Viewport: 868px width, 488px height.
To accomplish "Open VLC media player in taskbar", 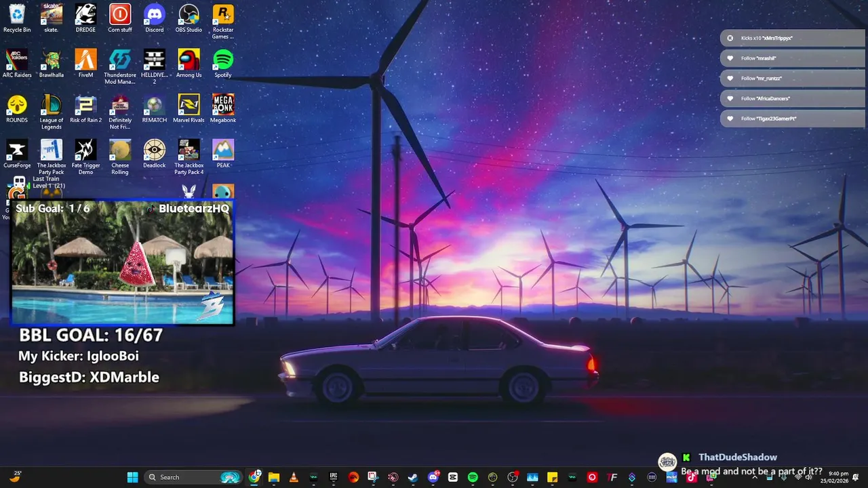I will 294,477.
